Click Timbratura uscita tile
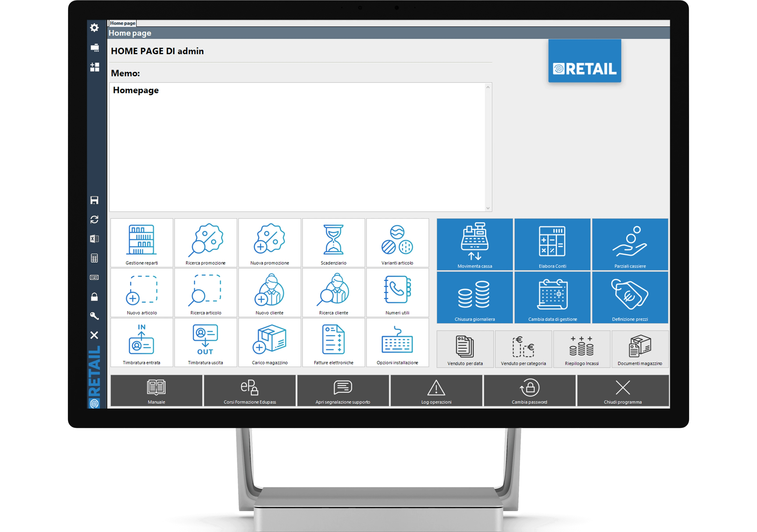The height and width of the screenshot is (532, 757). (205, 343)
